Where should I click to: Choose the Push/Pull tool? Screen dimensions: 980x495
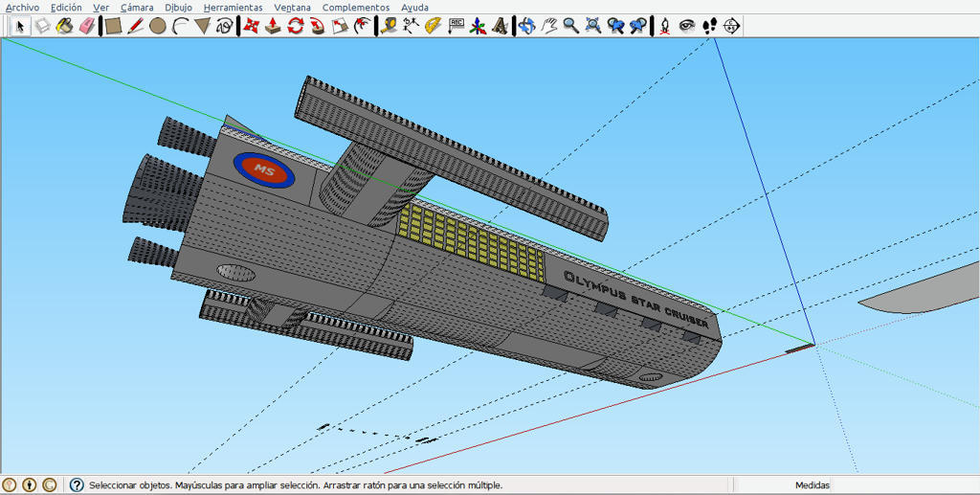tap(273, 26)
